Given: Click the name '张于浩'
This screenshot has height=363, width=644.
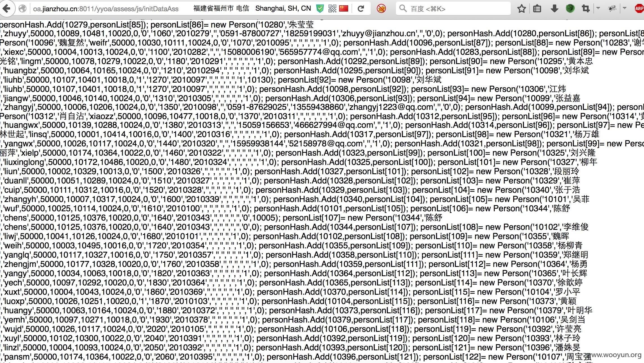Looking at the screenshot, I should (568, 190).
